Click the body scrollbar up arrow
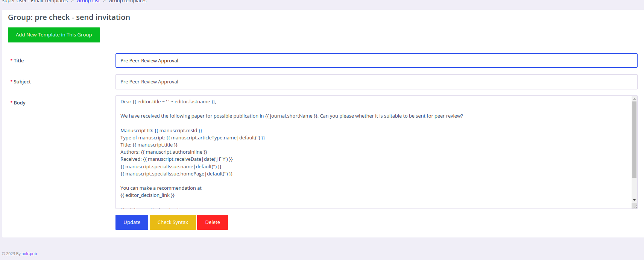The width and height of the screenshot is (644, 260). [x=634, y=99]
